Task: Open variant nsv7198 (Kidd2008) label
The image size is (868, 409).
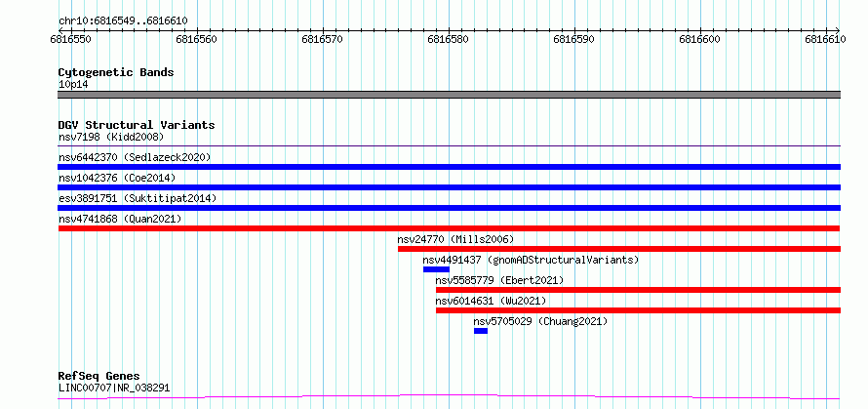Action: [111, 137]
